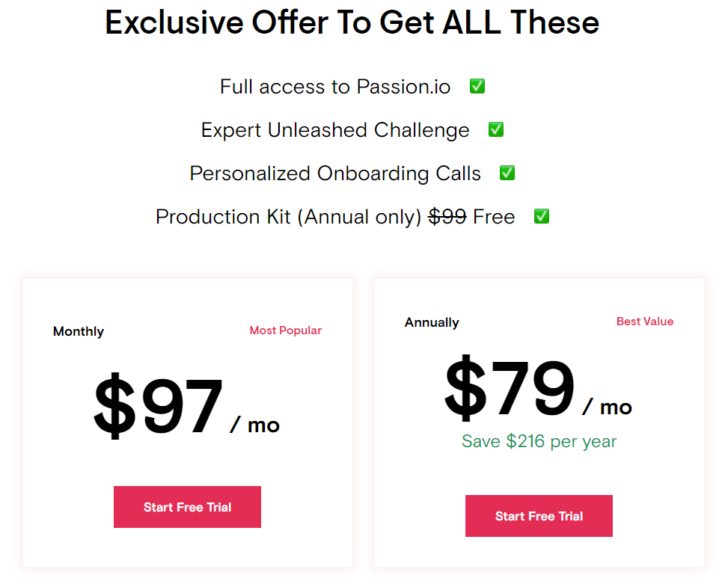Click the Best Value badge
728x581 pixels.
click(645, 321)
